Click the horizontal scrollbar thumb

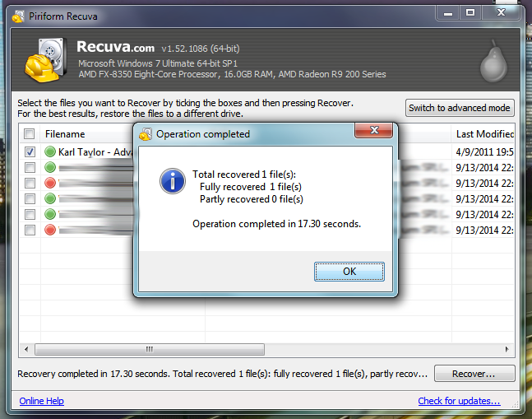tap(150, 349)
